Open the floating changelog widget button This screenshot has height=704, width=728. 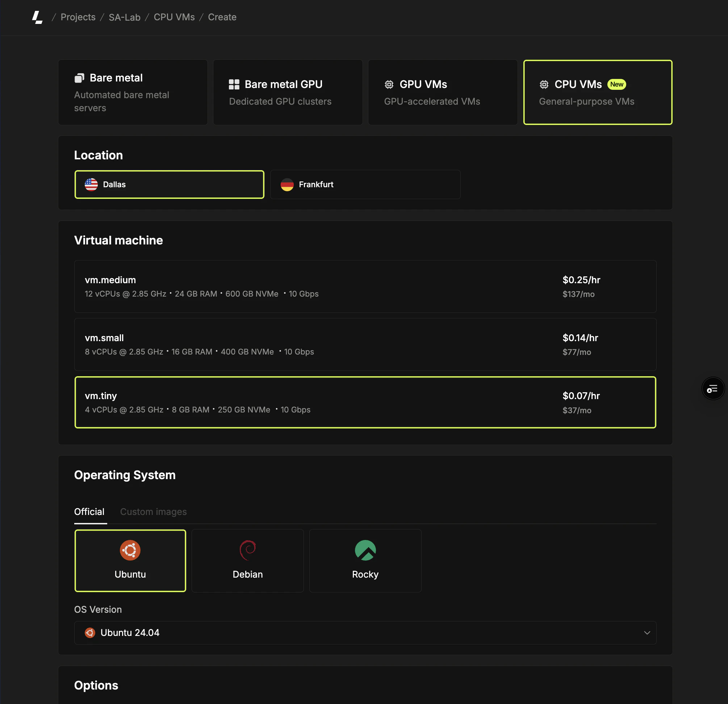[x=713, y=388]
